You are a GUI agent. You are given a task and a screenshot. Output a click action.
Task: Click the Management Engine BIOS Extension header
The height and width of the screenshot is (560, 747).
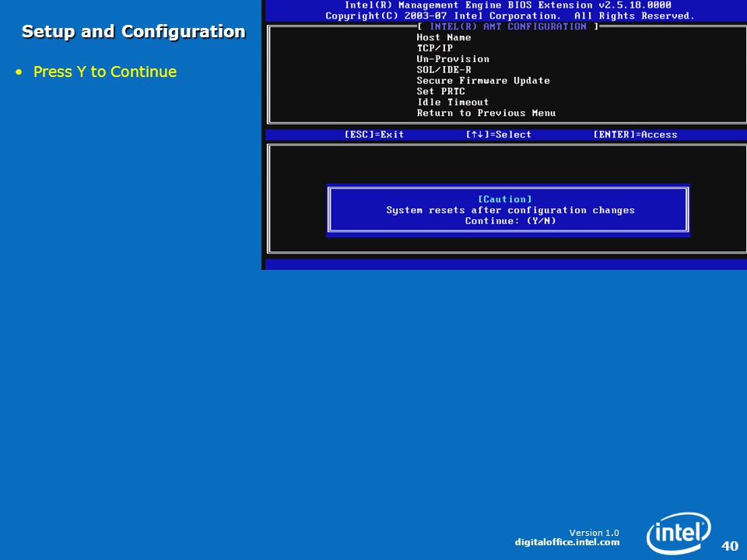coord(508,5)
